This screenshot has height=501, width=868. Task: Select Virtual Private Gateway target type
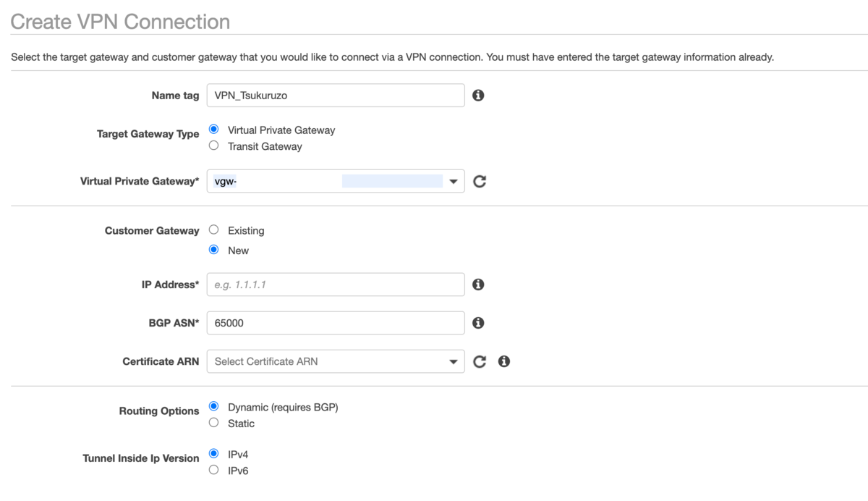pos(213,130)
